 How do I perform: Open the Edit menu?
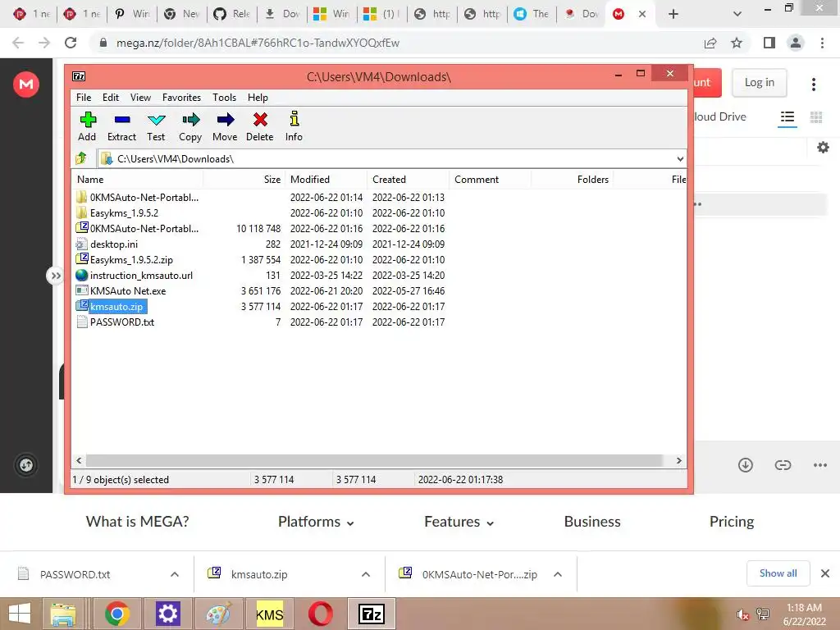(x=111, y=98)
